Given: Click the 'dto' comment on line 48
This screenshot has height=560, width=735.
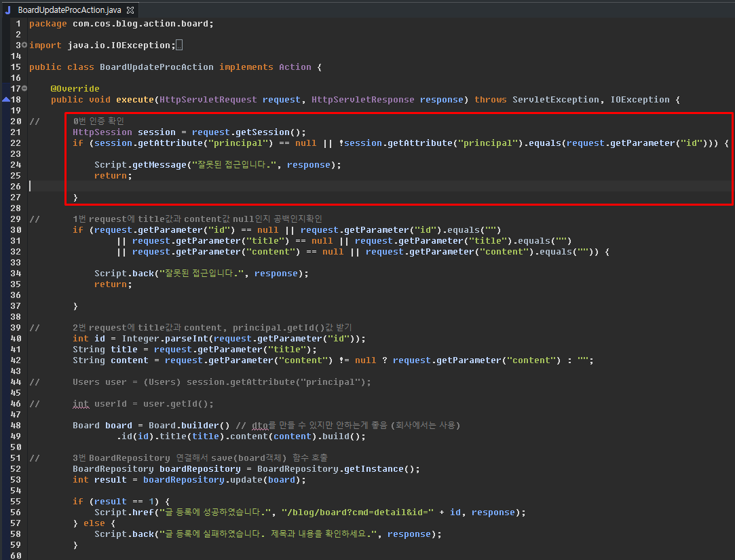Looking at the screenshot, I should (x=259, y=426).
